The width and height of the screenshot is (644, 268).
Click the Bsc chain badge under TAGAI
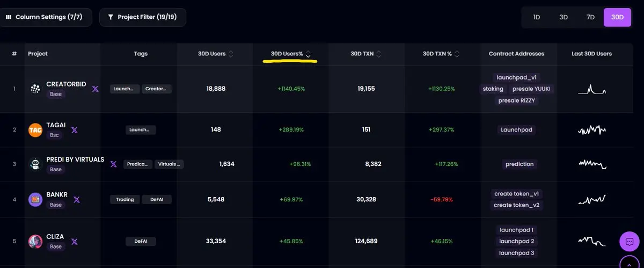pos(55,135)
